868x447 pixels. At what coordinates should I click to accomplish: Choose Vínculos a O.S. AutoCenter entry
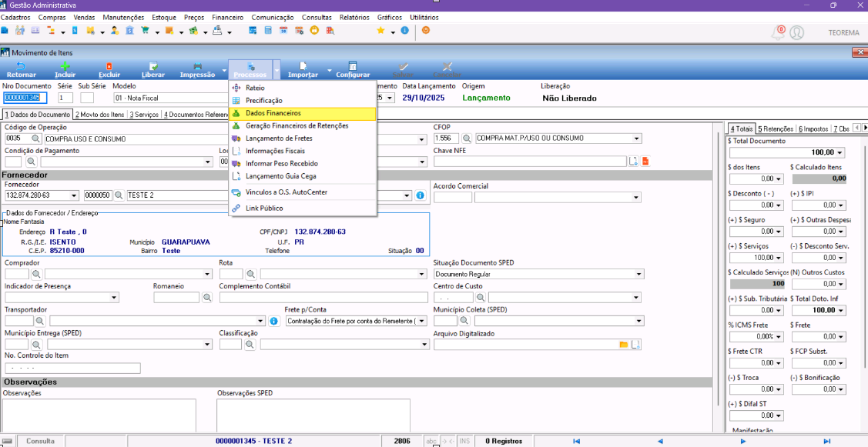tap(303, 192)
